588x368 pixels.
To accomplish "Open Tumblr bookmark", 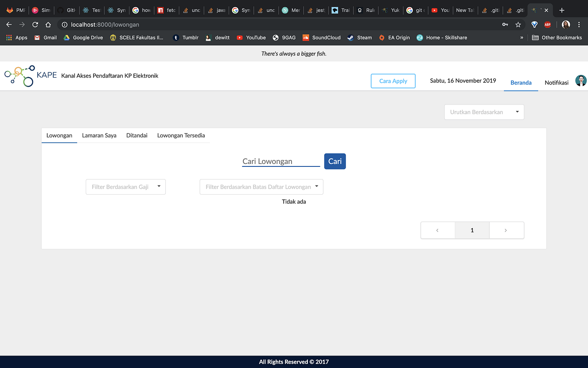I will 185,38.
